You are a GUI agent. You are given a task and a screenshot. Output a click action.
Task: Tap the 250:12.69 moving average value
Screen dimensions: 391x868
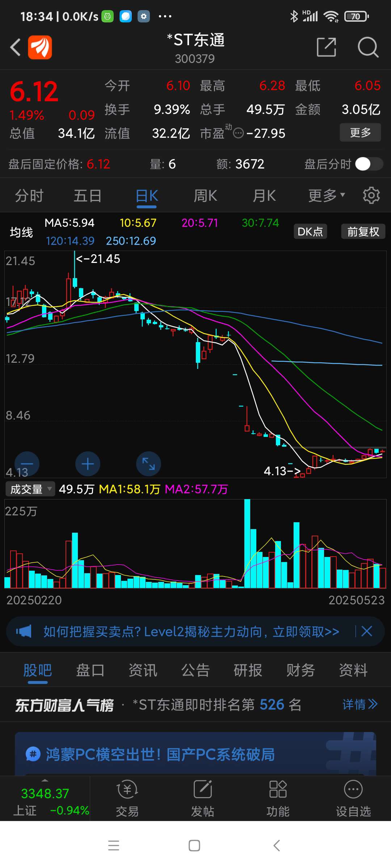[x=131, y=241]
